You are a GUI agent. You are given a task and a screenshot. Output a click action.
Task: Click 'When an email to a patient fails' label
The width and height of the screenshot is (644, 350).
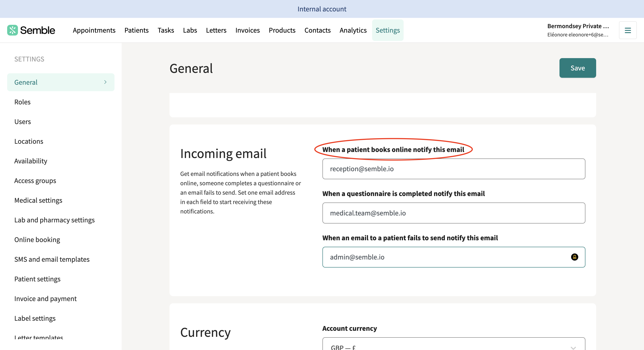coord(410,238)
